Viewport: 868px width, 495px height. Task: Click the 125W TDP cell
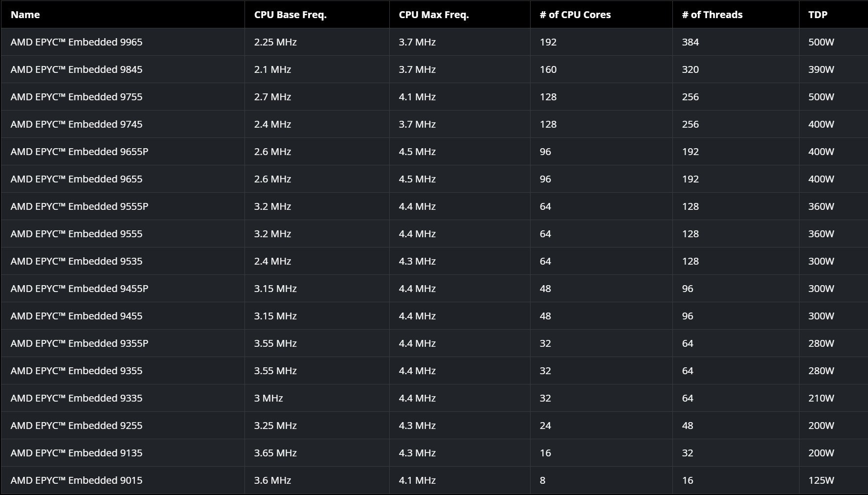click(x=821, y=480)
